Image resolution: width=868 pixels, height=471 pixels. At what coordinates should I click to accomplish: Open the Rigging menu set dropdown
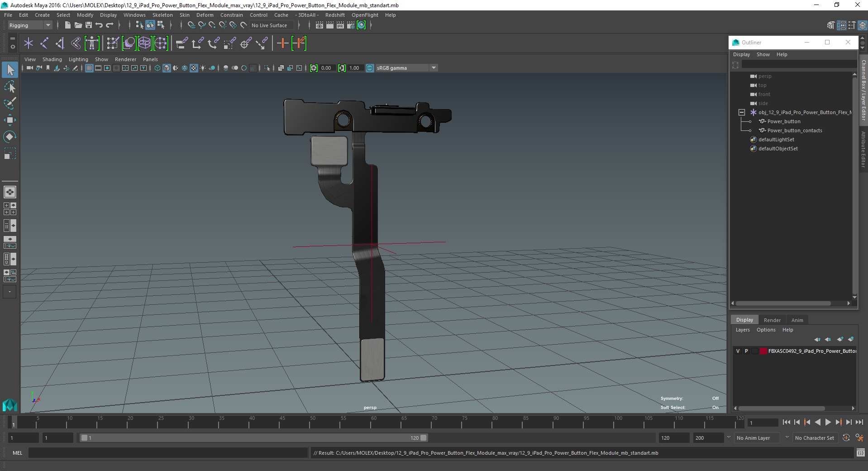[x=30, y=25]
